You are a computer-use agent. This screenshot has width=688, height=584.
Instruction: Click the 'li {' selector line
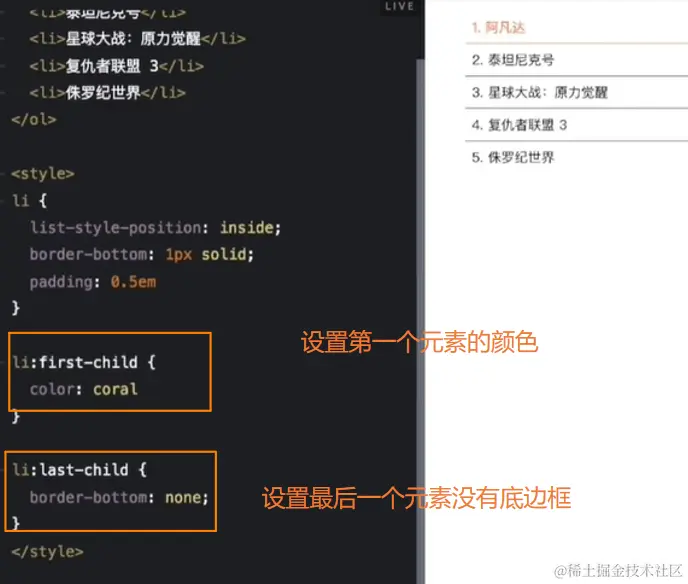pos(29,201)
